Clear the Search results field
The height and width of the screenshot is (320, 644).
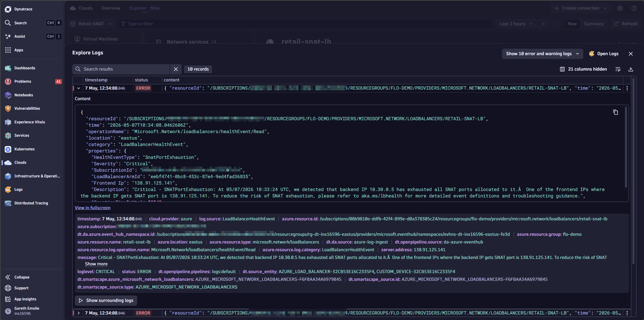pos(176,69)
